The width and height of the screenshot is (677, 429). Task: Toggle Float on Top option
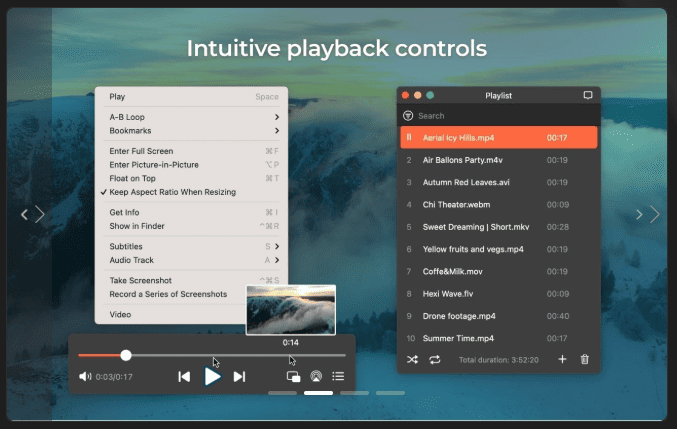click(191, 178)
